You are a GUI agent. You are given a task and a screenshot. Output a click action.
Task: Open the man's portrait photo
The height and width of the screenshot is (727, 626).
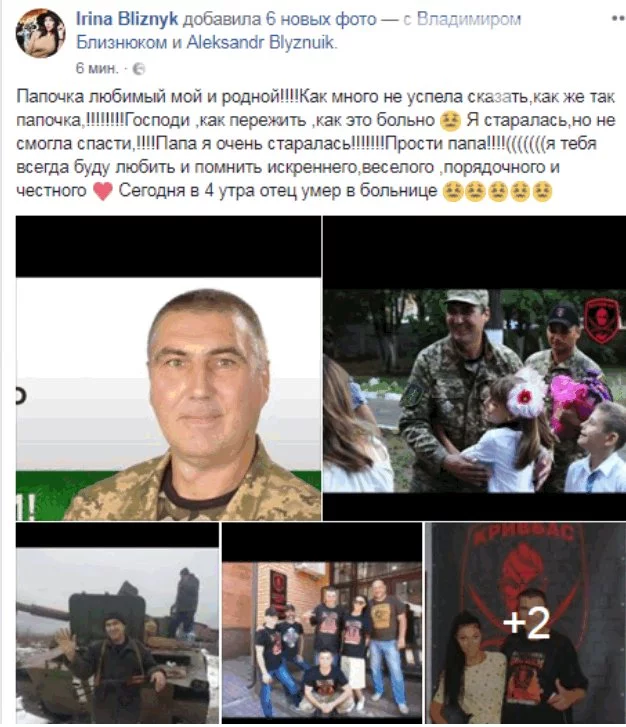tap(168, 368)
